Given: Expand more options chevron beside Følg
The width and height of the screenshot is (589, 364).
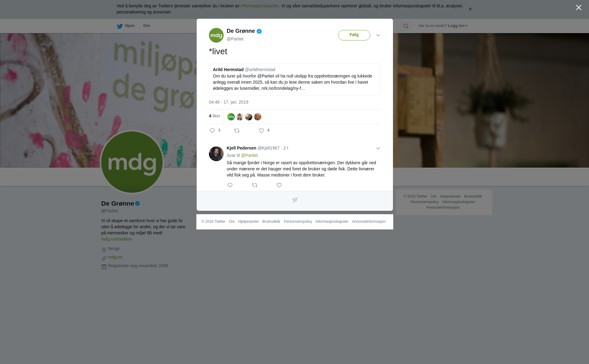Looking at the screenshot, I should click(x=378, y=35).
